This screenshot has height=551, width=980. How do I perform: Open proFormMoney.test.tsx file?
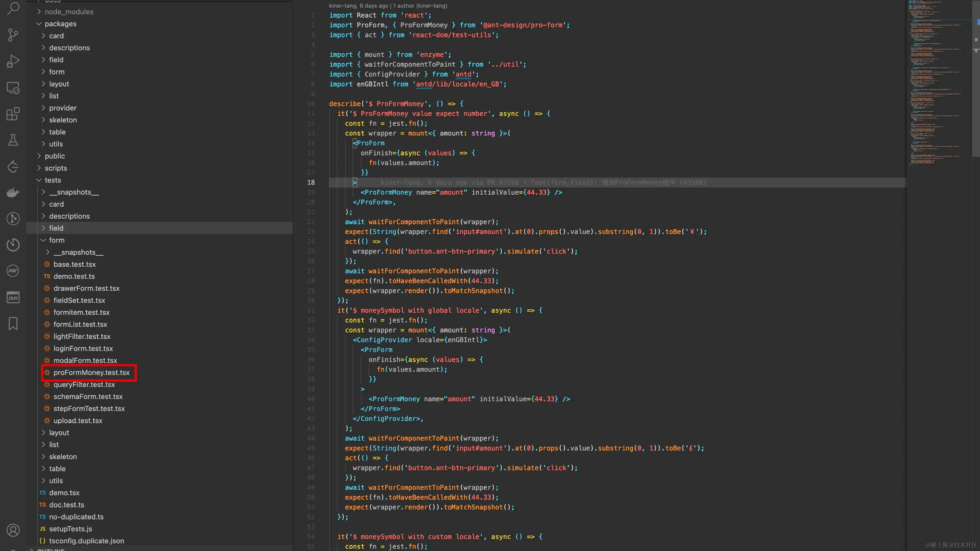[91, 373]
